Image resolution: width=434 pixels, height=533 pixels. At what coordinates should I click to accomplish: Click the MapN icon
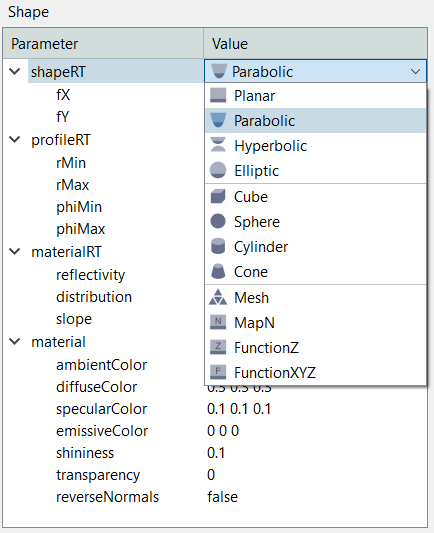[x=218, y=322]
